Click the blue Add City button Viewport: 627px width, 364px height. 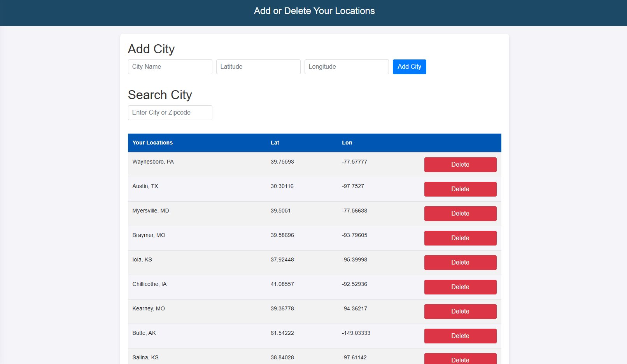(x=410, y=67)
